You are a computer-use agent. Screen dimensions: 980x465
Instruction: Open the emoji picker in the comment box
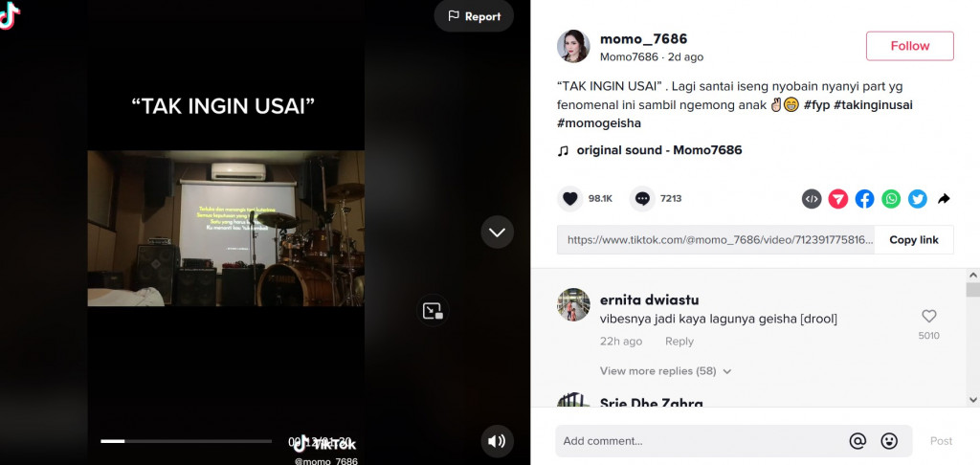[889, 441]
